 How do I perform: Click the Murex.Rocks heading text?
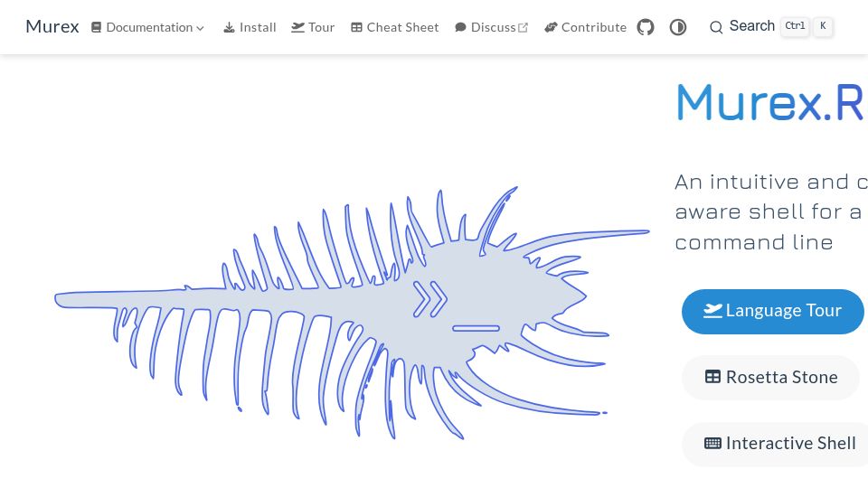(770, 102)
